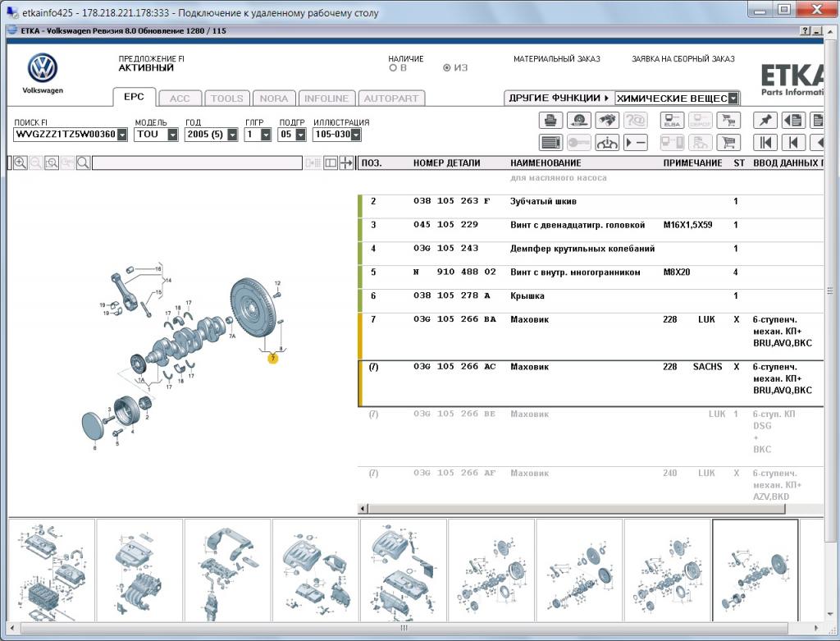840x641 pixels.
Task: Click the arrow-to-right panel expand icon
Action: [347, 163]
